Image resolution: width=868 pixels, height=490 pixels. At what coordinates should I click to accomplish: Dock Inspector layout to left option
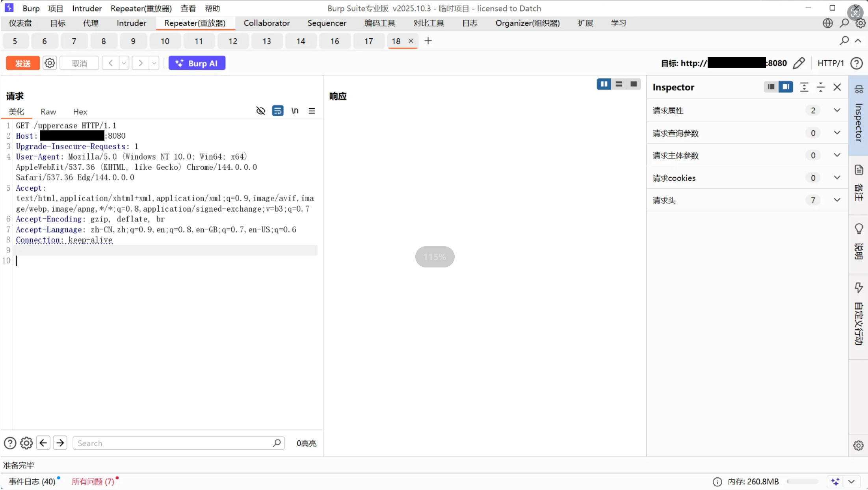coord(771,87)
